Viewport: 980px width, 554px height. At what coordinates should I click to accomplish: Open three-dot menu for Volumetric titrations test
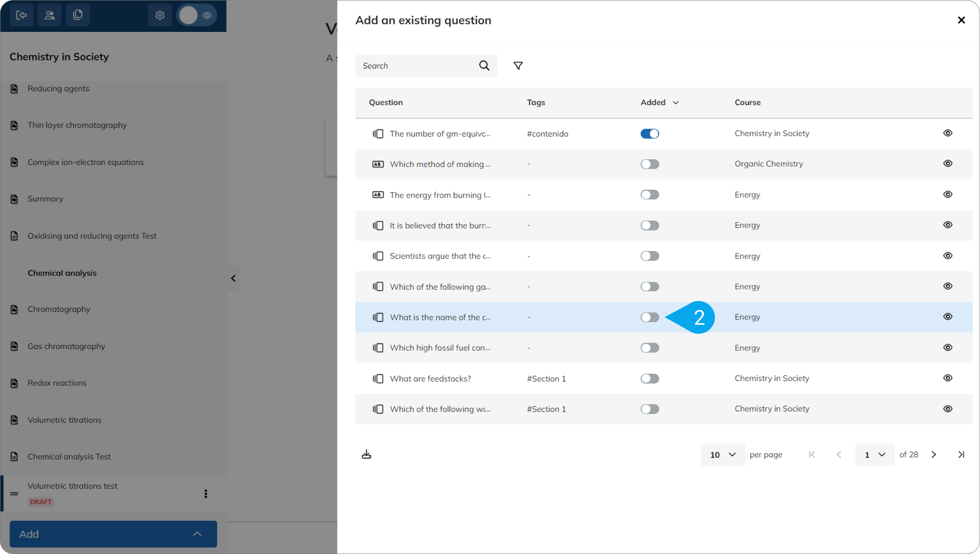pos(206,494)
